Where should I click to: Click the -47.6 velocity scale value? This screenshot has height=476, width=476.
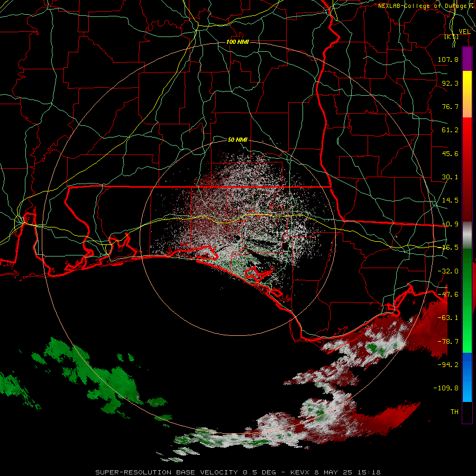448,295
